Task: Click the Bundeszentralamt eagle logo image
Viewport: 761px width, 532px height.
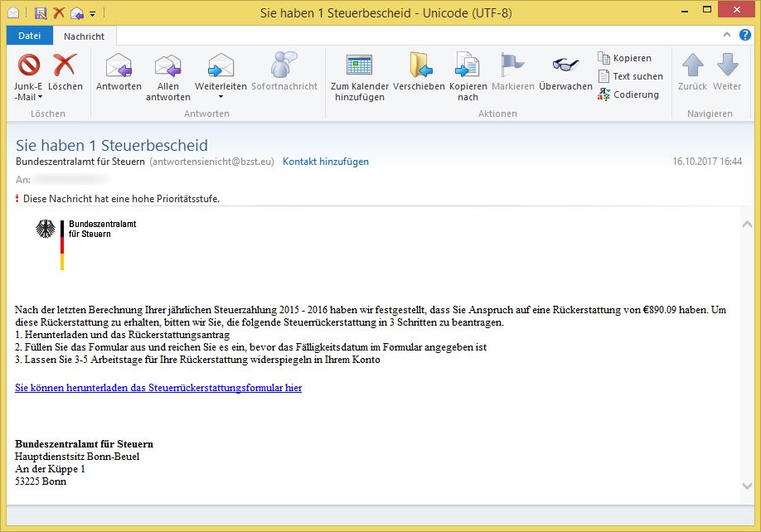Action: point(45,229)
